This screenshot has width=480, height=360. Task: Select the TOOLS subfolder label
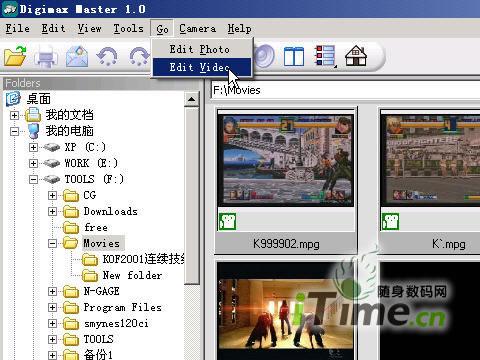point(98,339)
